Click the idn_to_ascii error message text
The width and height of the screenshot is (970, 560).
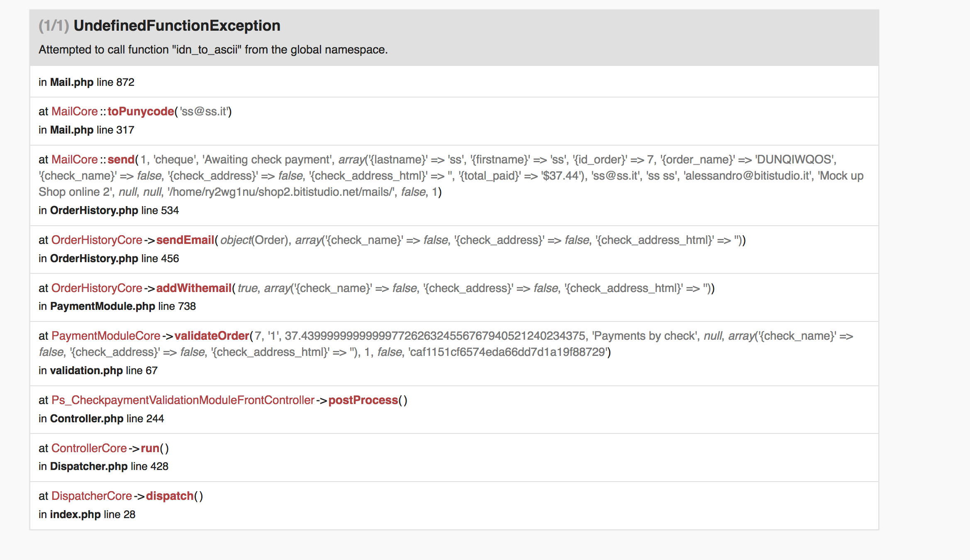click(213, 50)
